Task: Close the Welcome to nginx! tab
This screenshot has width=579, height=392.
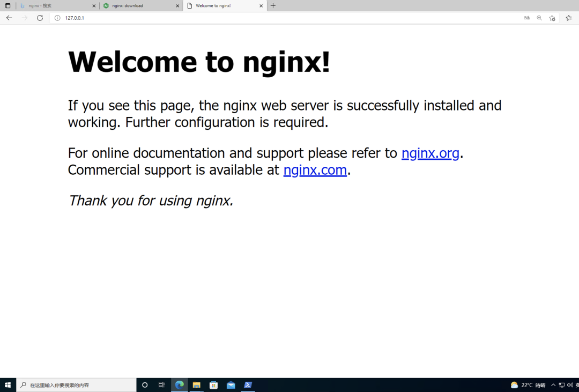Action: click(x=261, y=5)
